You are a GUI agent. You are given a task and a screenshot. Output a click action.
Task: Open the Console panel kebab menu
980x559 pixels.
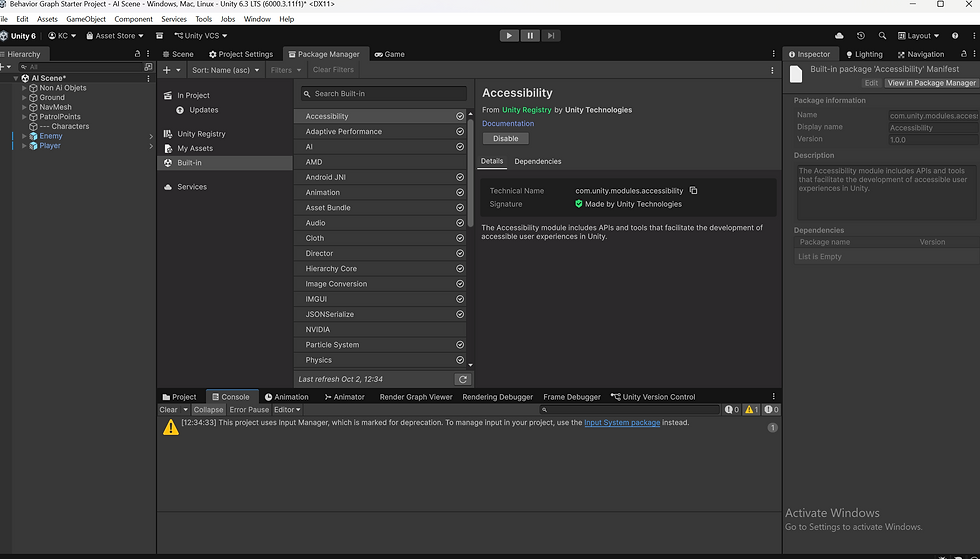774,396
